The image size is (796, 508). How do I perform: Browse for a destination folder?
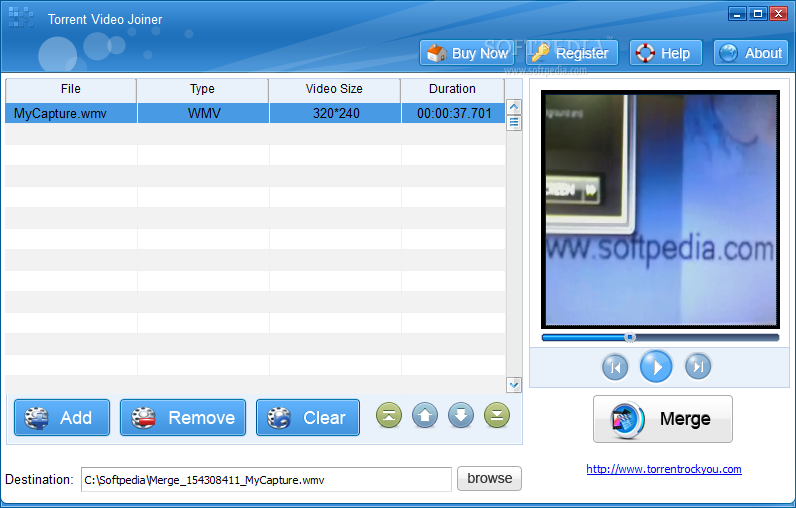coord(489,479)
